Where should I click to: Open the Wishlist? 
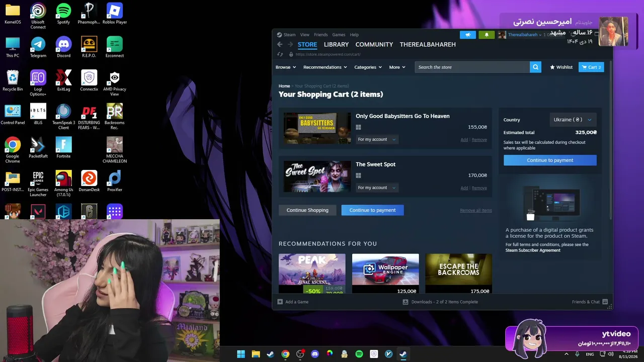pyautogui.click(x=561, y=67)
